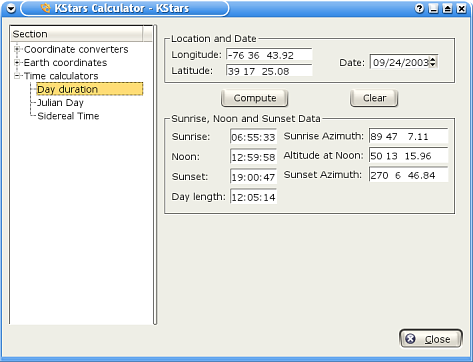Open the Sidereal Time calculator

pyautogui.click(x=68, y=116)
